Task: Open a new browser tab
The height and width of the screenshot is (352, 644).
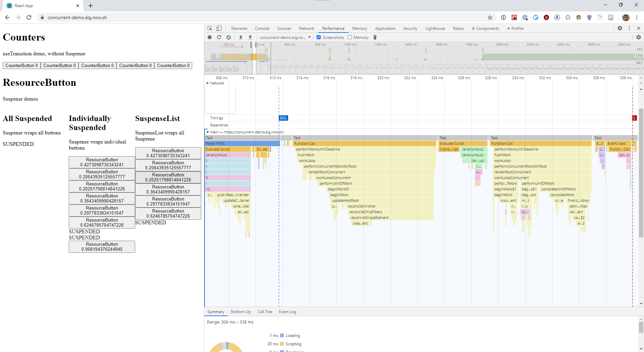Action: [x=91, y=6]
